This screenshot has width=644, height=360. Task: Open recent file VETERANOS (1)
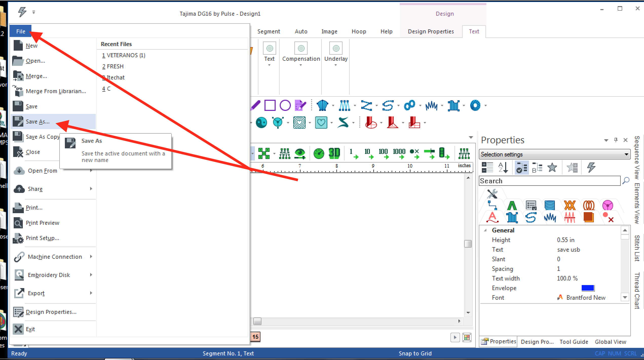124,55
